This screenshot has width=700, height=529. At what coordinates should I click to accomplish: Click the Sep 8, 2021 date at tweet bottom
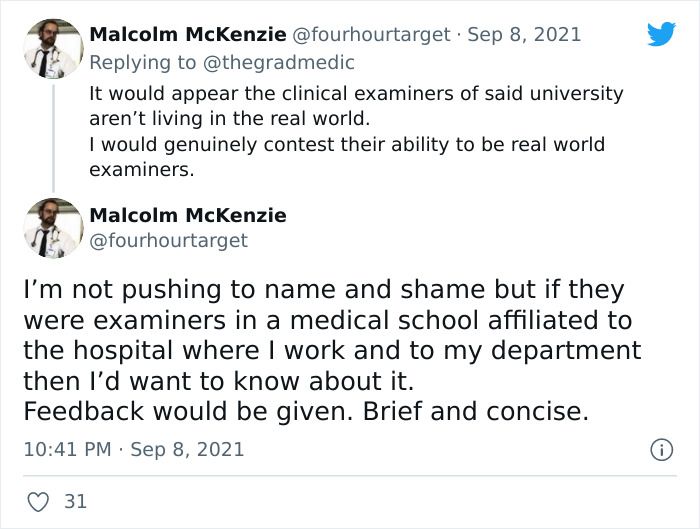pos(188,450)
